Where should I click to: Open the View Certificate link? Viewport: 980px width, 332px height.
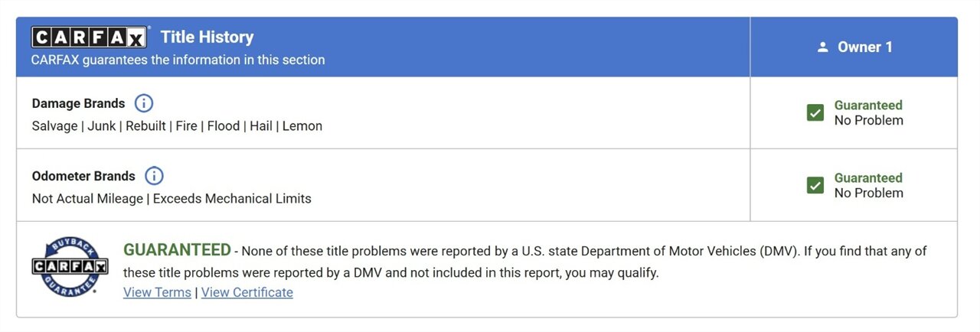[x=247, y=292]
